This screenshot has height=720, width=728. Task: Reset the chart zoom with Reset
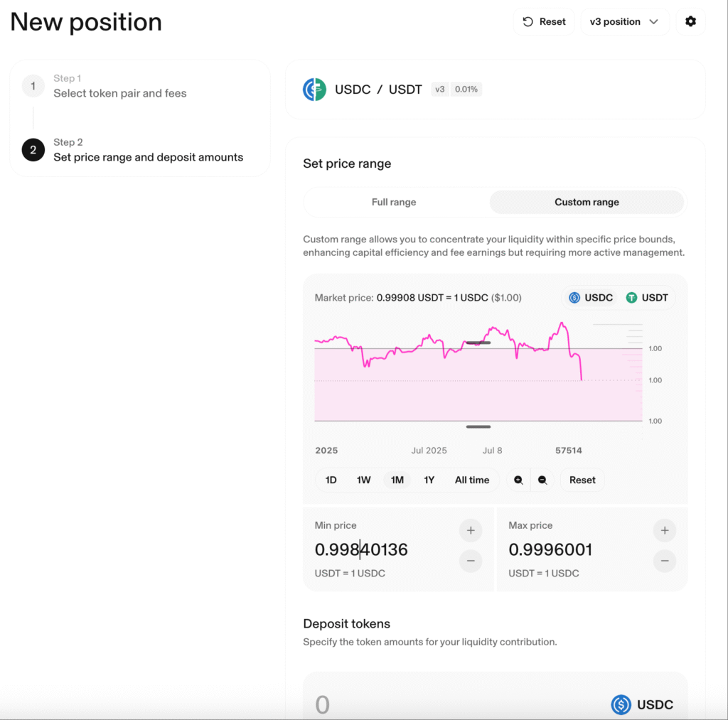pos(582,480)
